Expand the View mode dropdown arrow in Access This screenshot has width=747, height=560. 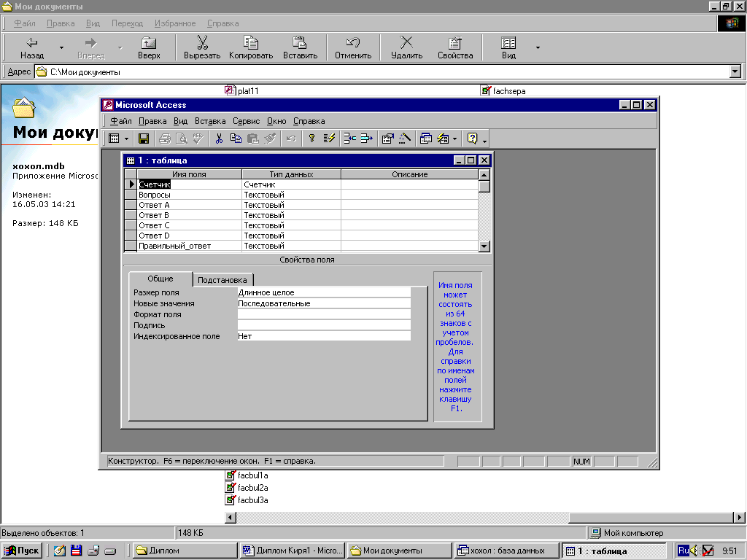click(126, 138)
